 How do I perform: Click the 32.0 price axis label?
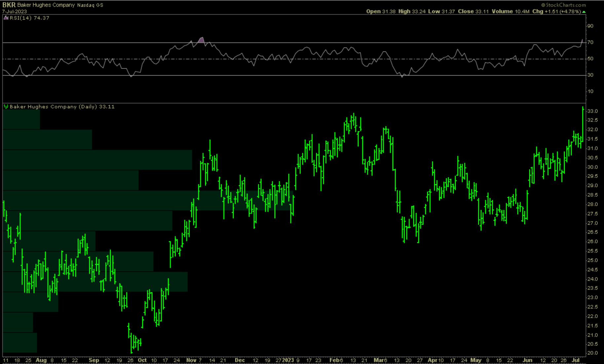pos(592,129)
